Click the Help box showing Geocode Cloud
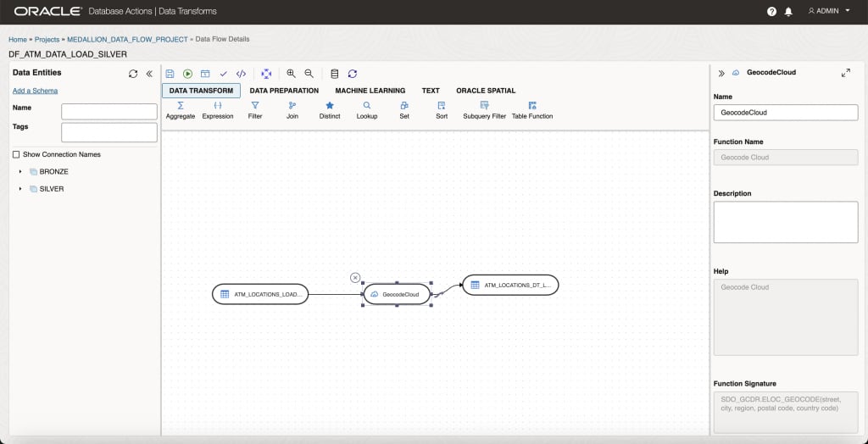The width and height of the screenshot is (868, 444). coord(786,317)
